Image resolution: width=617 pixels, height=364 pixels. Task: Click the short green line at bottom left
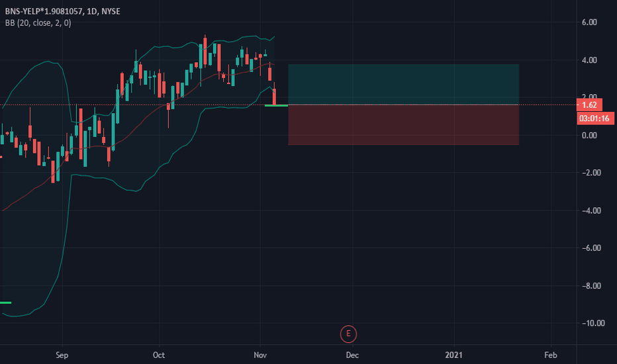[x=5, y=302]
